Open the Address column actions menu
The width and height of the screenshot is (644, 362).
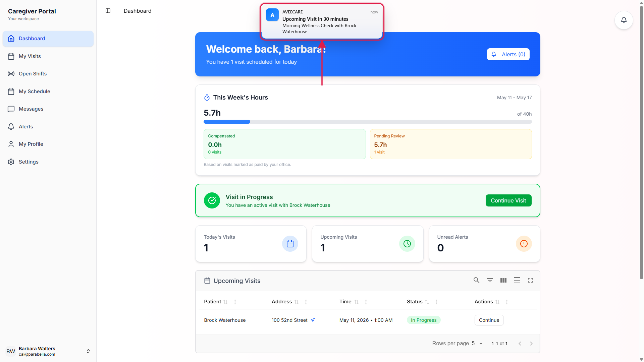[306, 302]
